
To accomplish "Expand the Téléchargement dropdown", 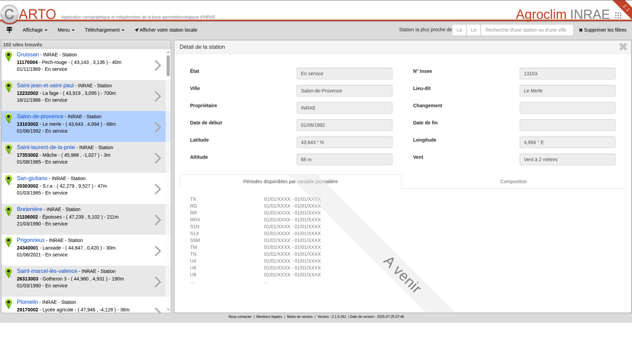I will (104, 30).
